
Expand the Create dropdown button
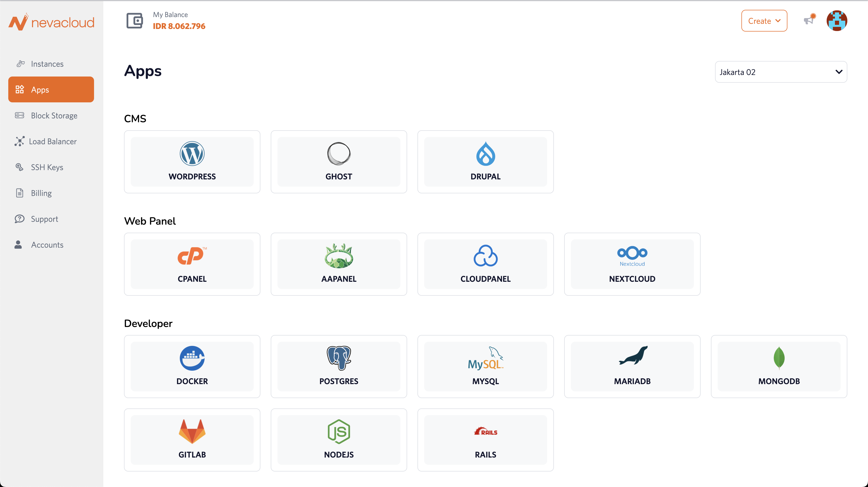(x=764, y=21)
